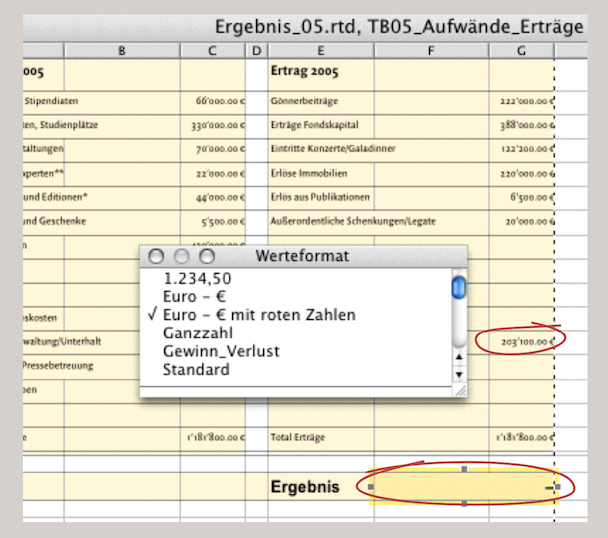Select column D header
The width and height of the screenshot is (608, 538).
point(256,50)
